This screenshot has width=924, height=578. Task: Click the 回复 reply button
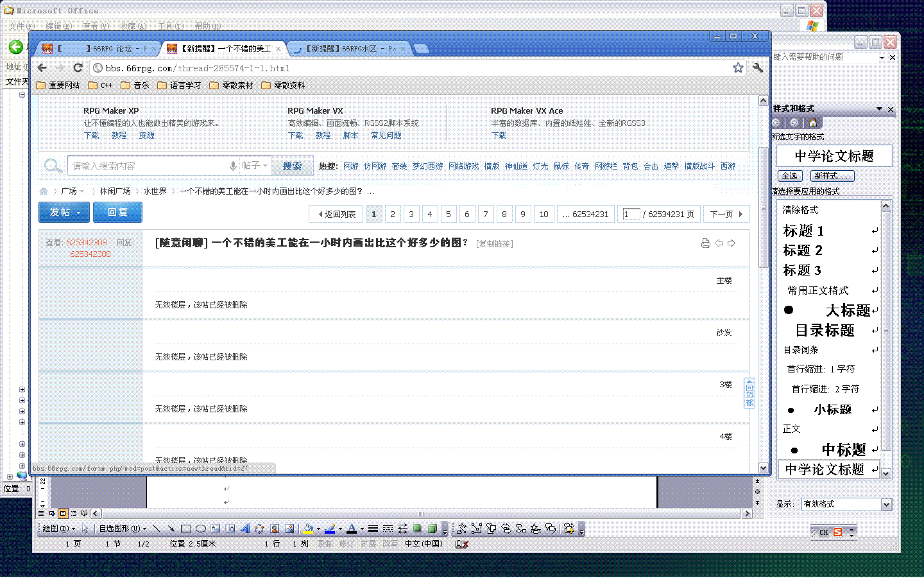tap(117, 212)
